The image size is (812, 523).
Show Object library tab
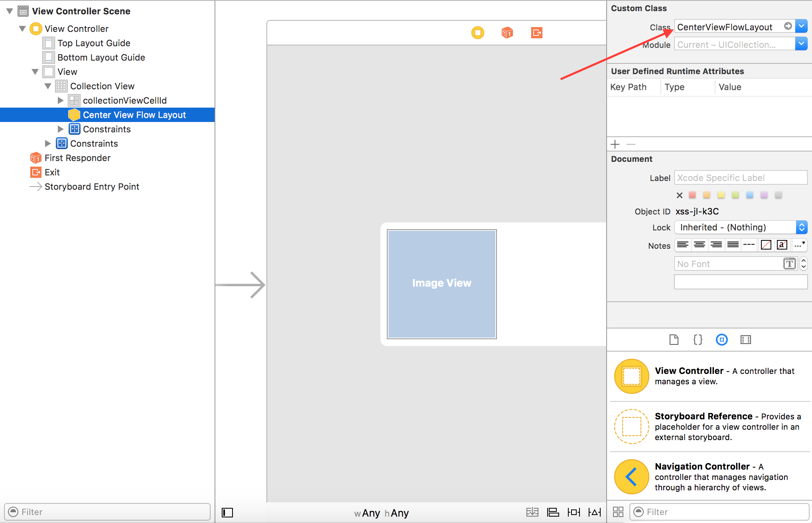721,340
